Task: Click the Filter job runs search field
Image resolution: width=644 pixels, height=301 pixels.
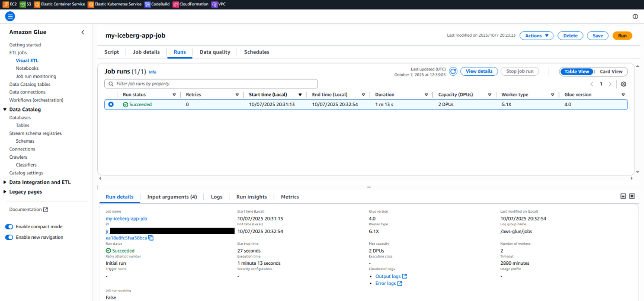Action: [211, 84]
